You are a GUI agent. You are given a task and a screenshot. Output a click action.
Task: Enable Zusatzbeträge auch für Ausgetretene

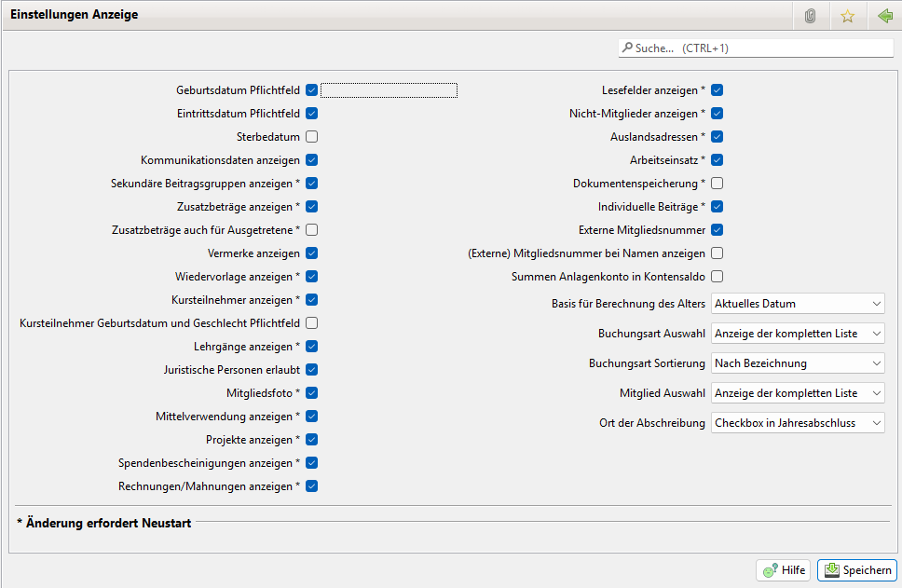(x=312, y=230)
